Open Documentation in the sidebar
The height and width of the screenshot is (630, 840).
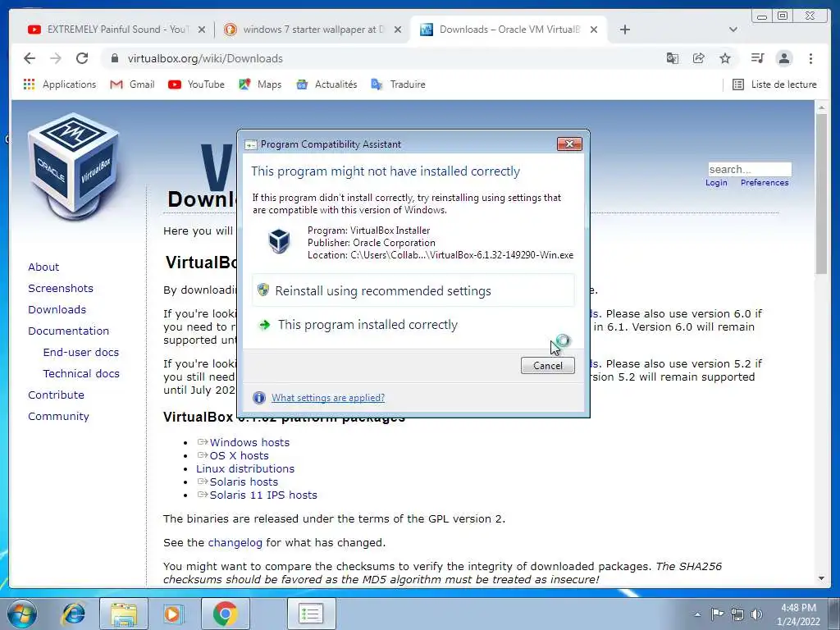(x=69, y=331)
